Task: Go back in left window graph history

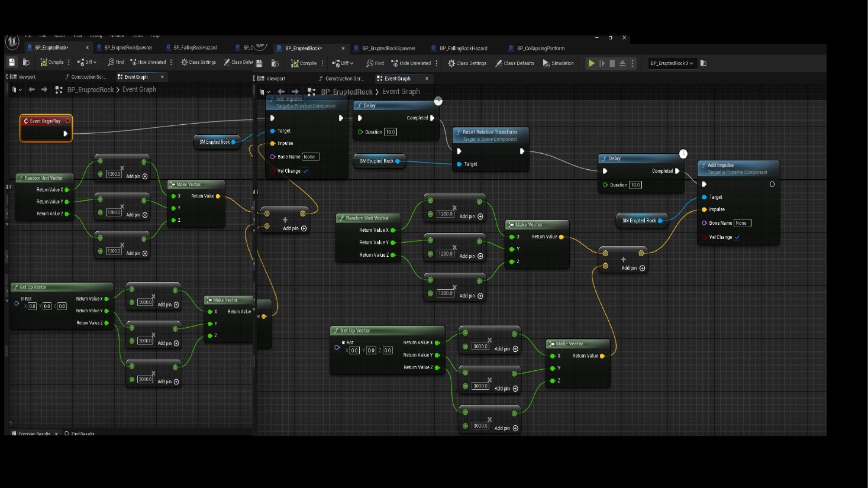Action: point(32,90)
